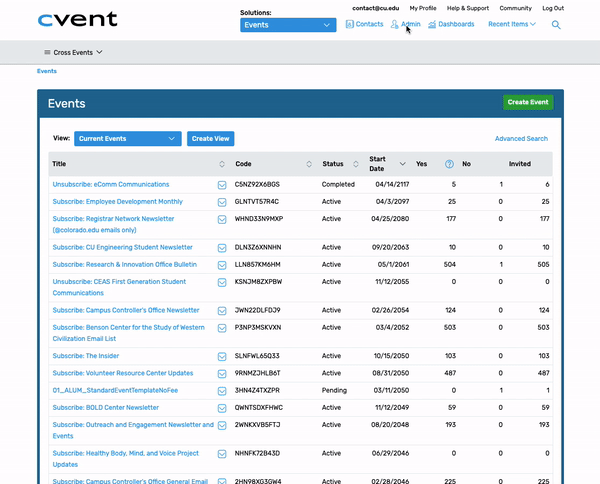Open the Solutions Events dropdown
Viewport: 600px width, 484px height.
tap(288, 25)
